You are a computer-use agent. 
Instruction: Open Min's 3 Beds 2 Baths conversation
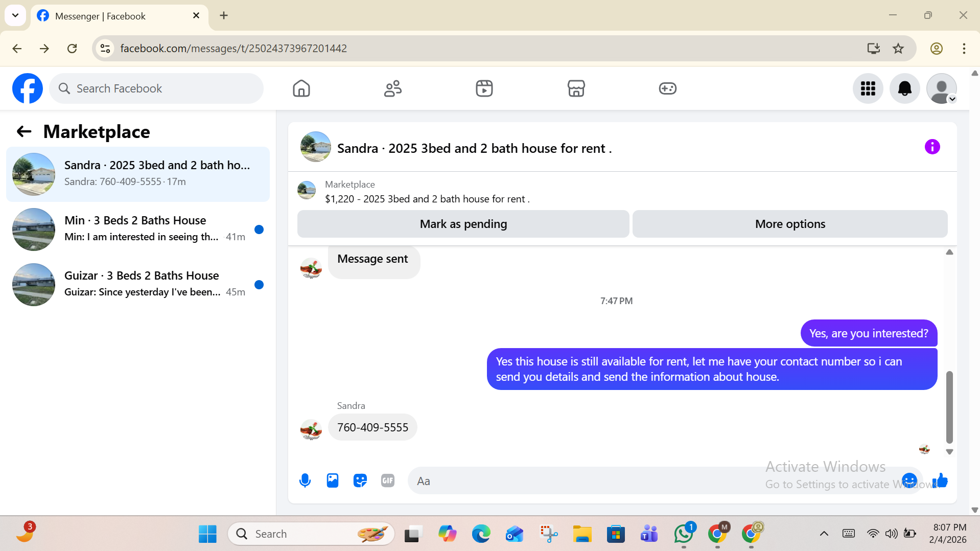138,229
